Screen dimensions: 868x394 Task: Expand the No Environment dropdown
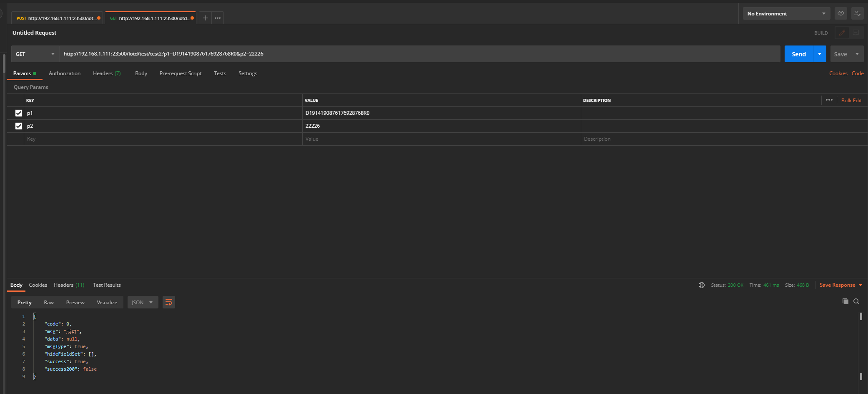[786, 14]
